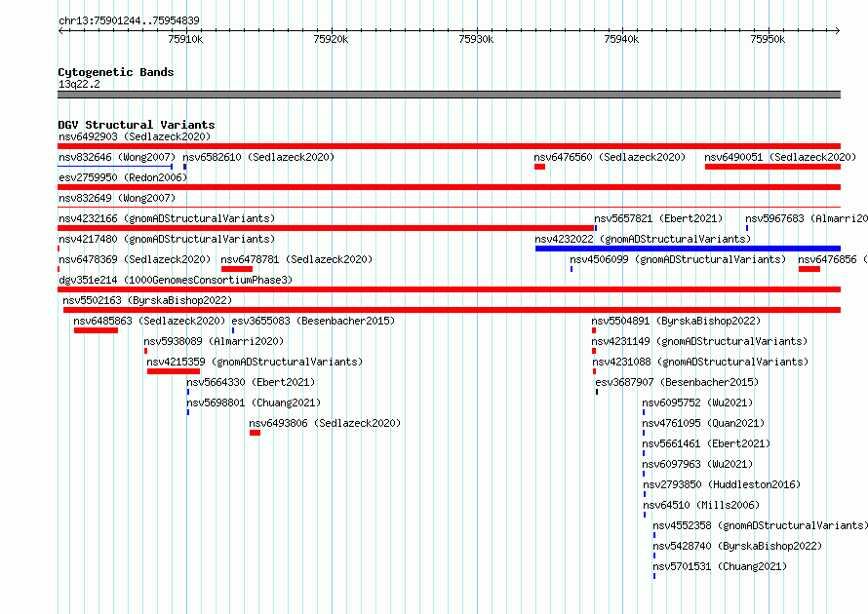
Task: Select nsv64510 (Mills2006) label
Action: [701, 505]
